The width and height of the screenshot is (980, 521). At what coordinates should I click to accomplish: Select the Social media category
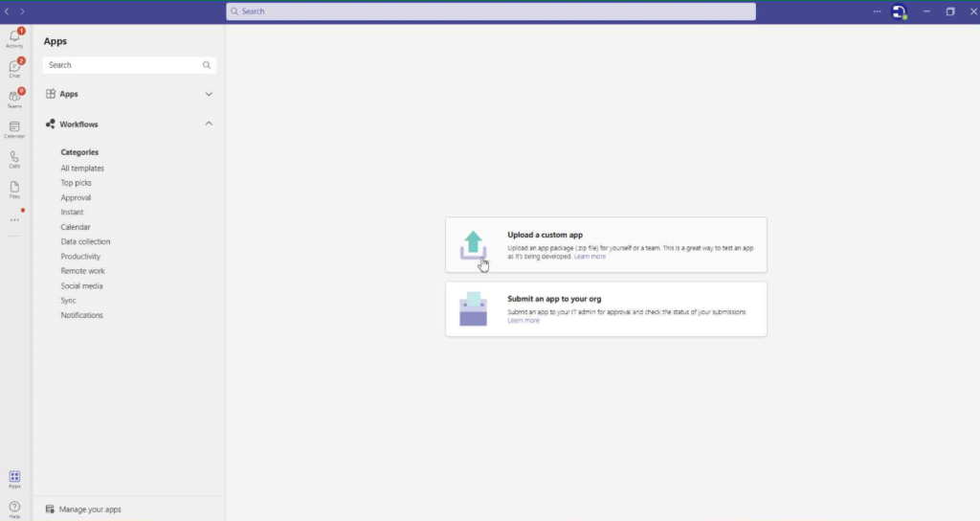point(82,285)
